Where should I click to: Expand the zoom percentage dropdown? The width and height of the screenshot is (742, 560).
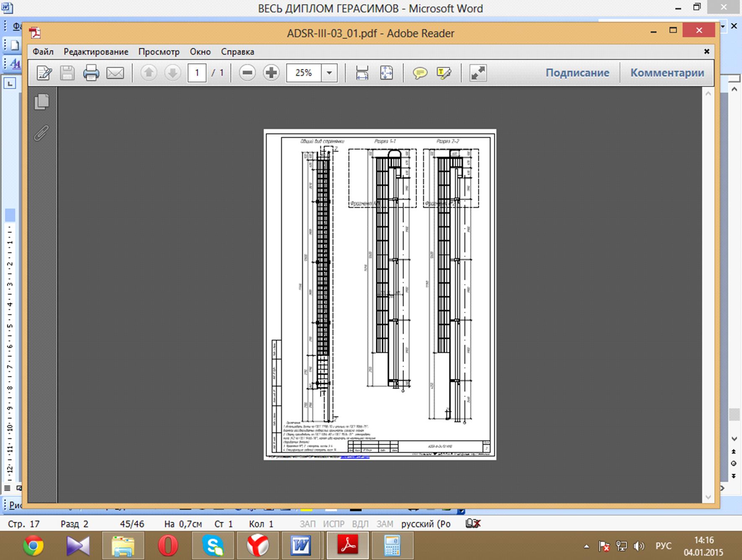(329, 73)
